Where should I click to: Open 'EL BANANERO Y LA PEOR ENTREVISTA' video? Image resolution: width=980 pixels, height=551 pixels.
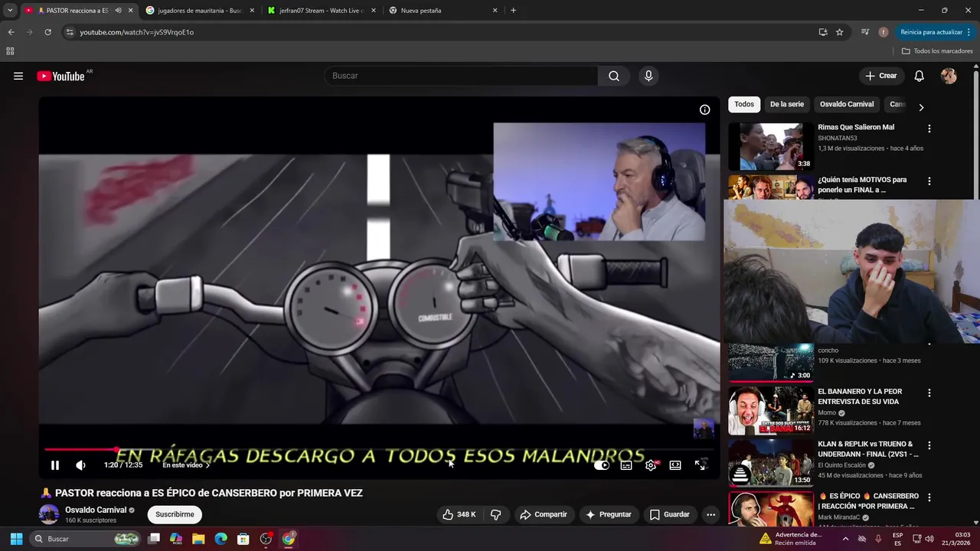[770, 410]
